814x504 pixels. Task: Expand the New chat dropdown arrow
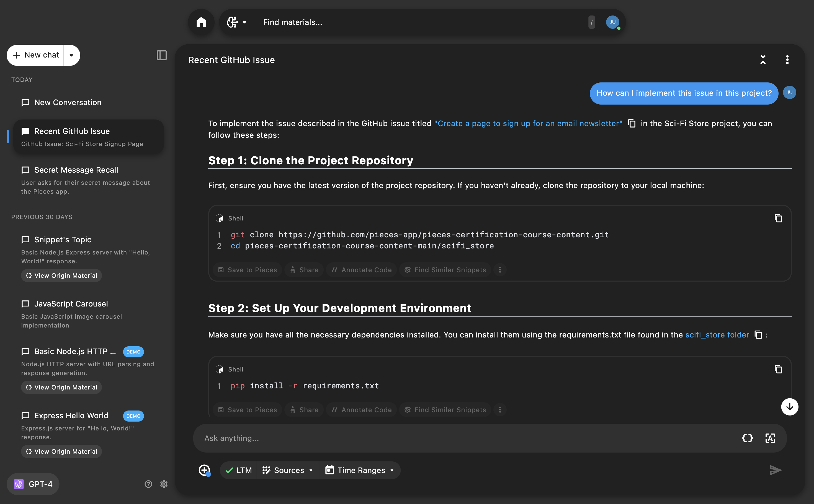71,55
